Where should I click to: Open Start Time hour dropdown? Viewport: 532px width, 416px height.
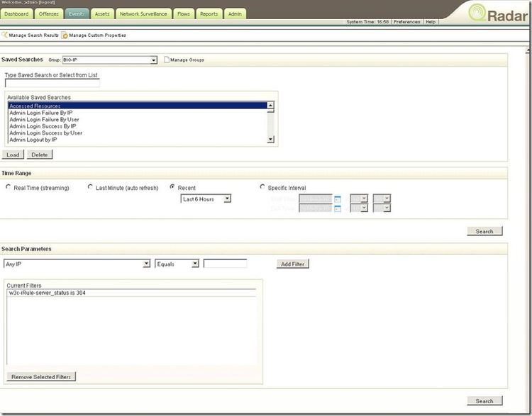359,198
